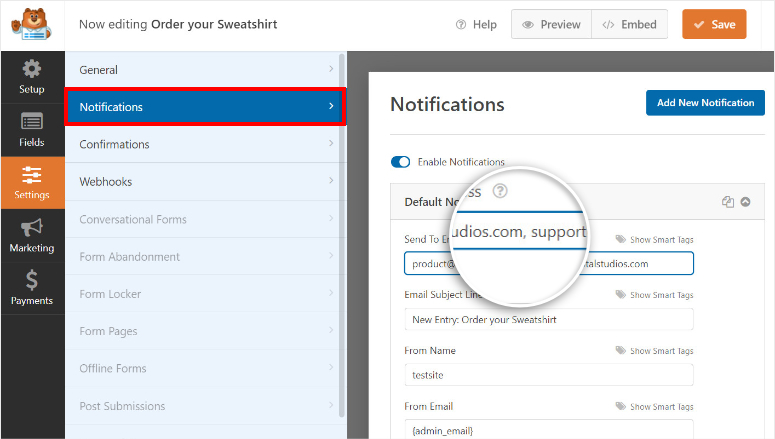Image resolution: width=775 pixels, height=439 pixels.
Task: Expand the Confirmations settings section
Action: [205, 144]
